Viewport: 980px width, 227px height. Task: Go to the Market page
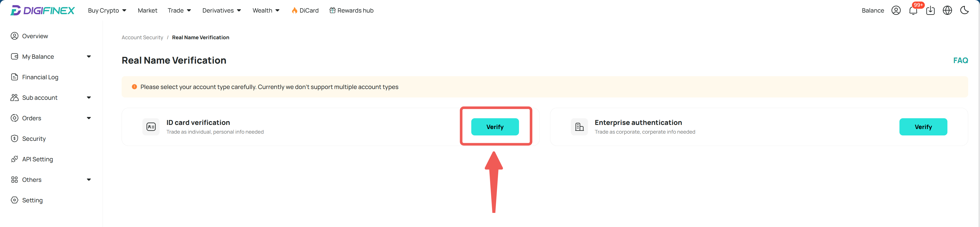147,10
